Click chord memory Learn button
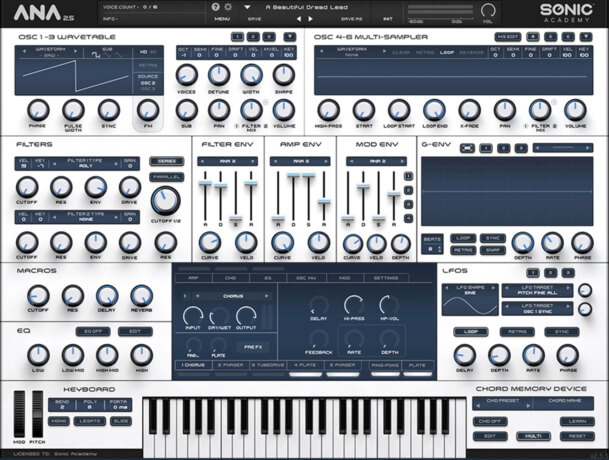 (577, 421)
